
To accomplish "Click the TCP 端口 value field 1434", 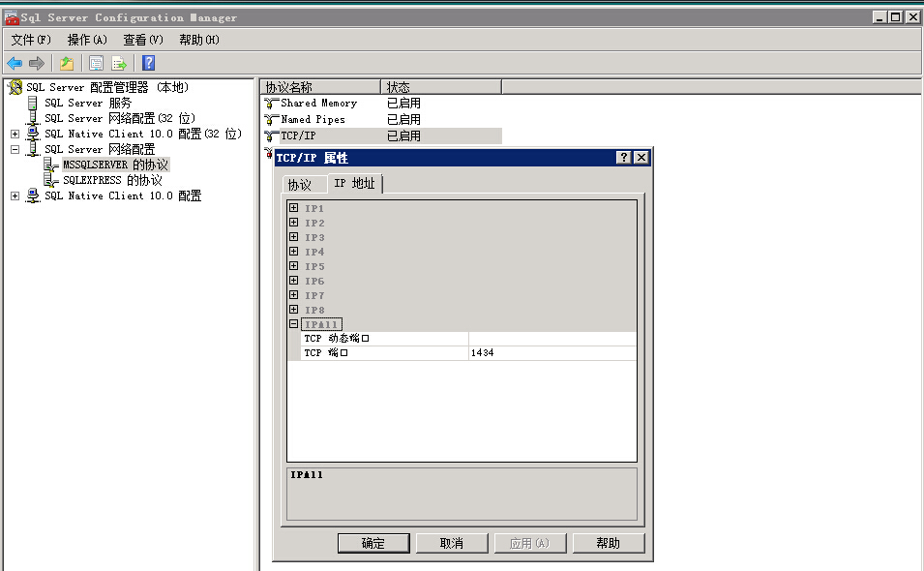I will coord(552,353).
